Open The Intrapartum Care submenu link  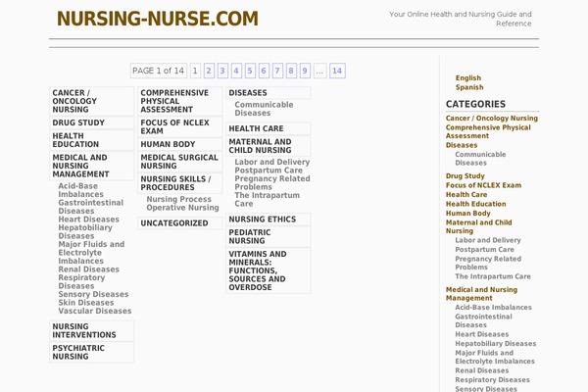[x=267, y=199]
